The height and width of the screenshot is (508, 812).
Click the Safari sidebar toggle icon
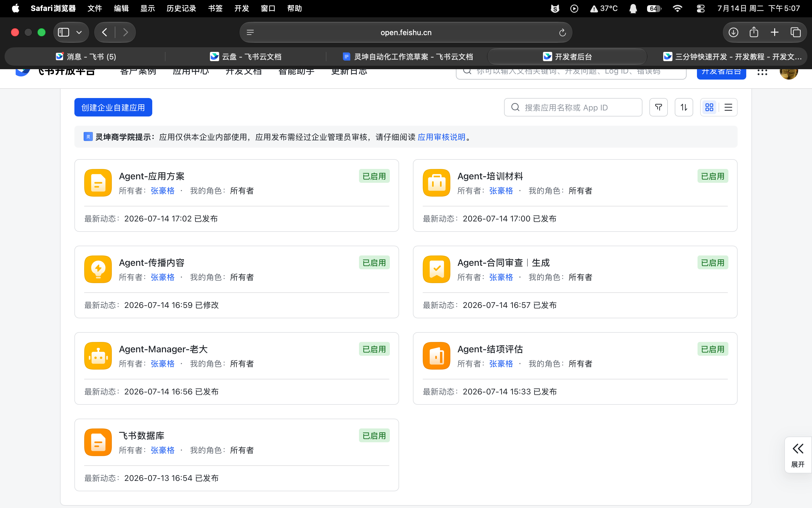click(63, 32)
